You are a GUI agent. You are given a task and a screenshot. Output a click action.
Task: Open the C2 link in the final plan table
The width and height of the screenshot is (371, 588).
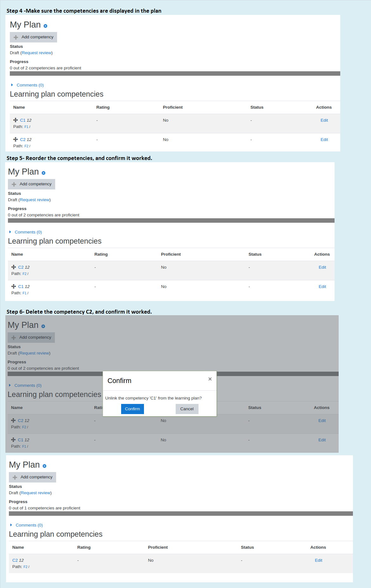(x=15, y=560)
